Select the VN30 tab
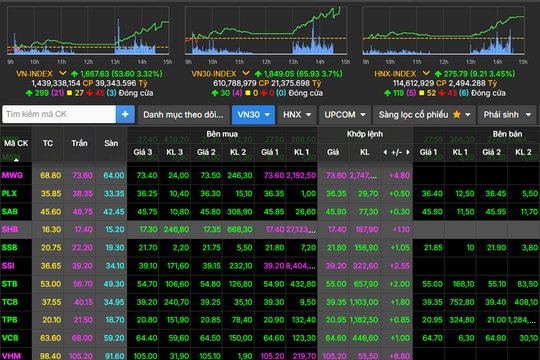The height and width of the screenshot is (360, 540). [253, 115]
